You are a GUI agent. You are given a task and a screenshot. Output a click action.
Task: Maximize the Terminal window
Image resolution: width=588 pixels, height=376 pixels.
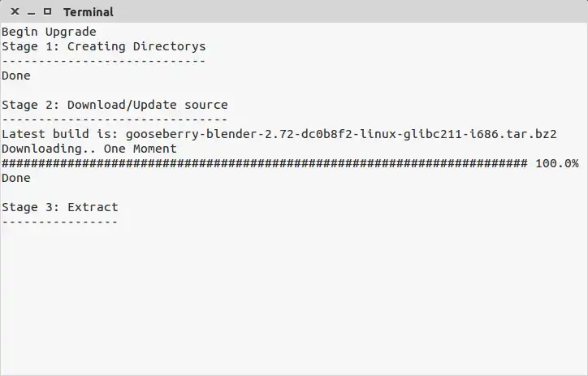pyautogui.click(x=47, y=11)
